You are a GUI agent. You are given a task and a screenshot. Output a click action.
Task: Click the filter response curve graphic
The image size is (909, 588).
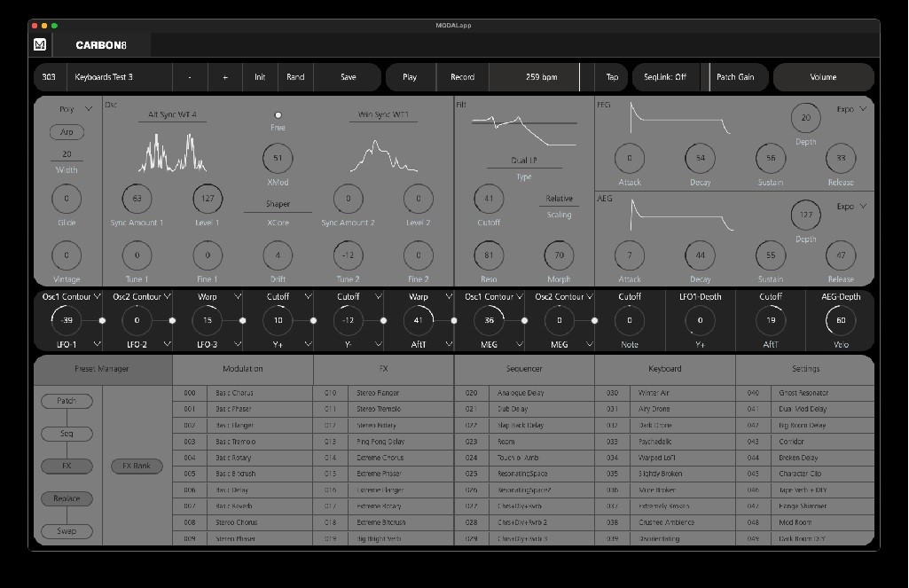click(x=524, y=130)
